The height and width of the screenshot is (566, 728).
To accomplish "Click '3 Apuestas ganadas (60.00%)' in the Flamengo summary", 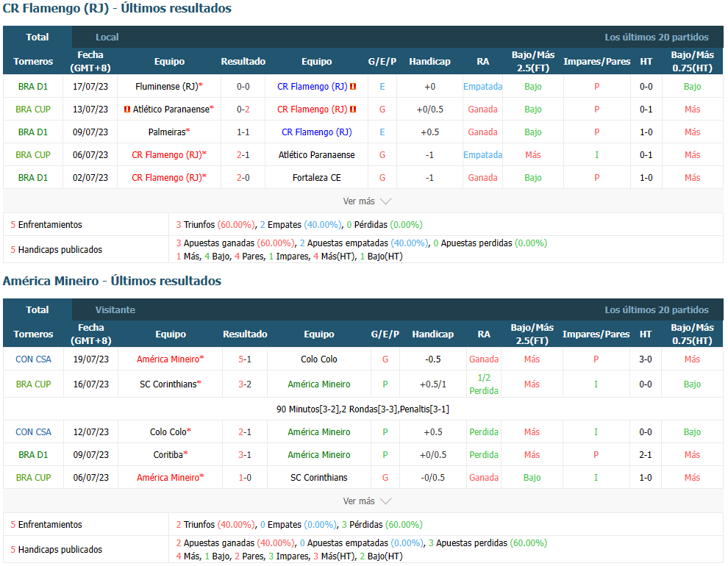I will pos(235,243).
